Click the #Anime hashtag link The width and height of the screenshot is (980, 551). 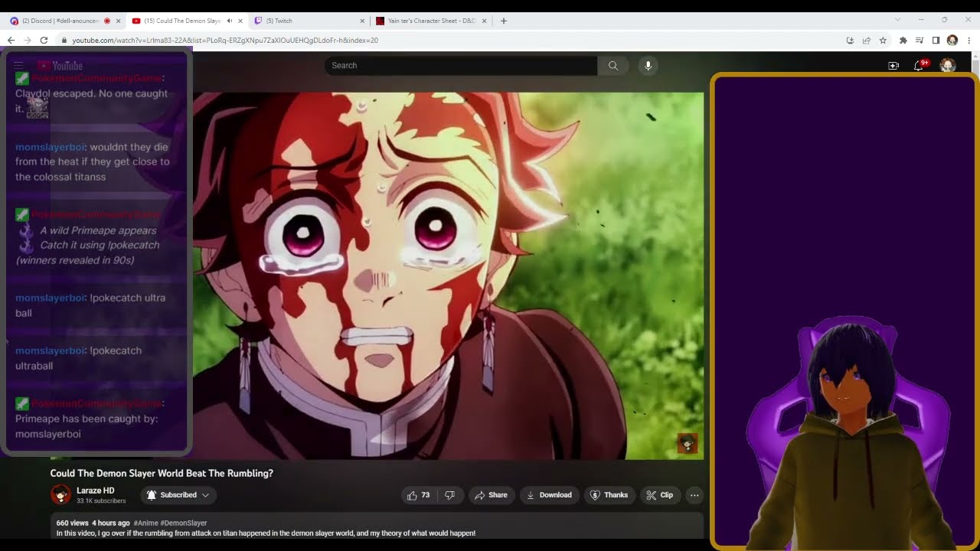tap(145, 523)
